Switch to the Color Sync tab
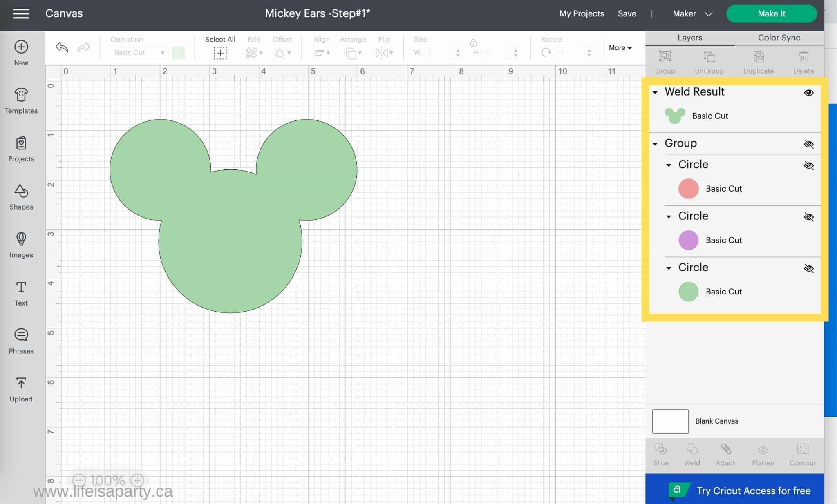Viewport: 837px width, 504px height. (x=779, y=38)
